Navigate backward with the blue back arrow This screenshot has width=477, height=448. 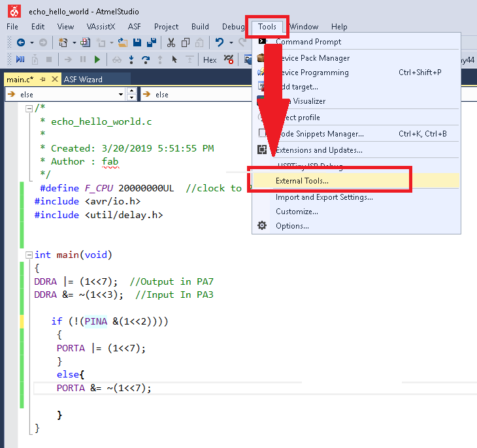click(x=21, y=42)
